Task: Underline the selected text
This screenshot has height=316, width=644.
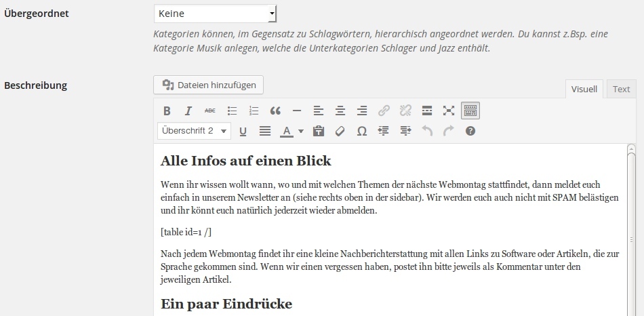Action: point(243,131)
